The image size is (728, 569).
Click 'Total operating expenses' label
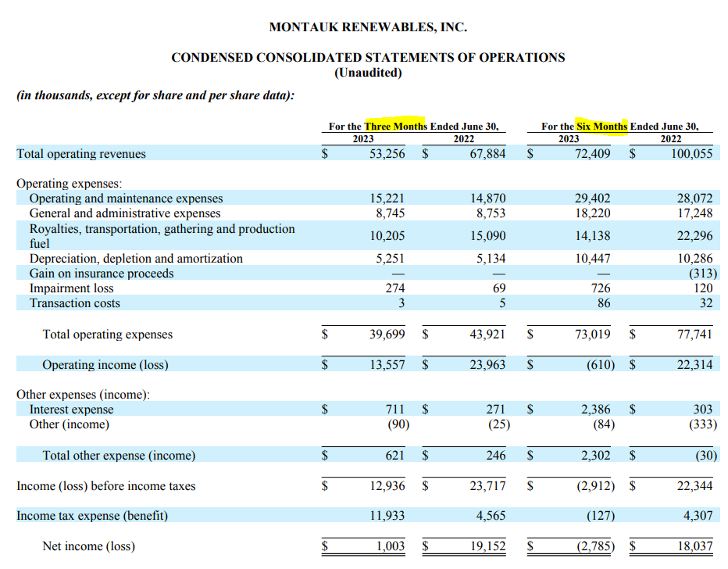click(108, 335)
